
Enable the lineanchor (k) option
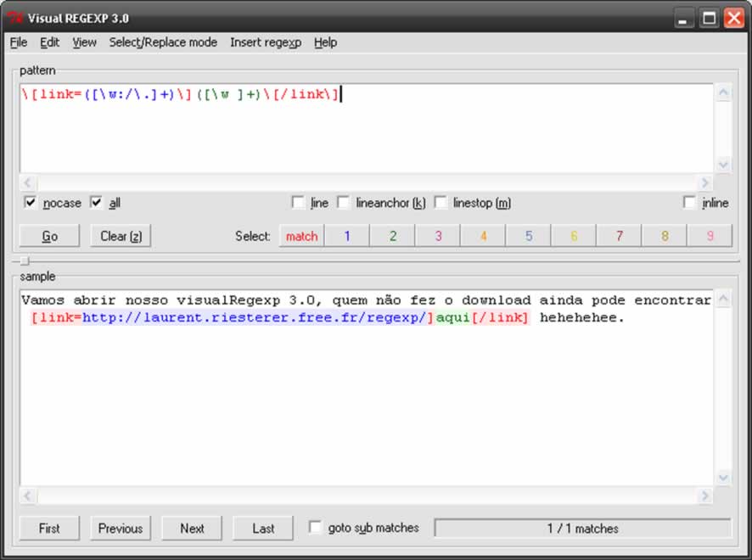344,203
